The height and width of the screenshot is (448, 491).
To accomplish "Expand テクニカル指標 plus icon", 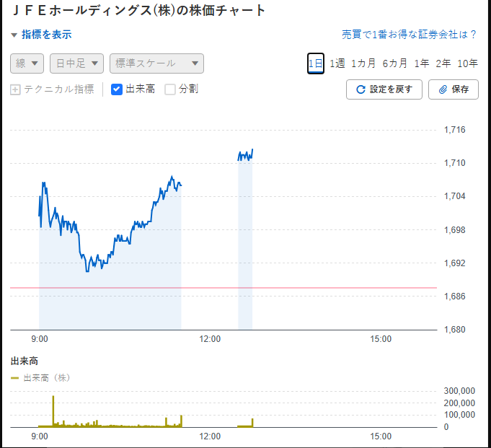I will 15,89.
